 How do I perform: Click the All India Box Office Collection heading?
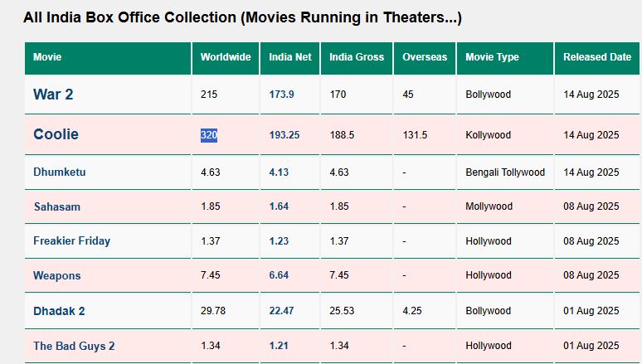(242, 17)
